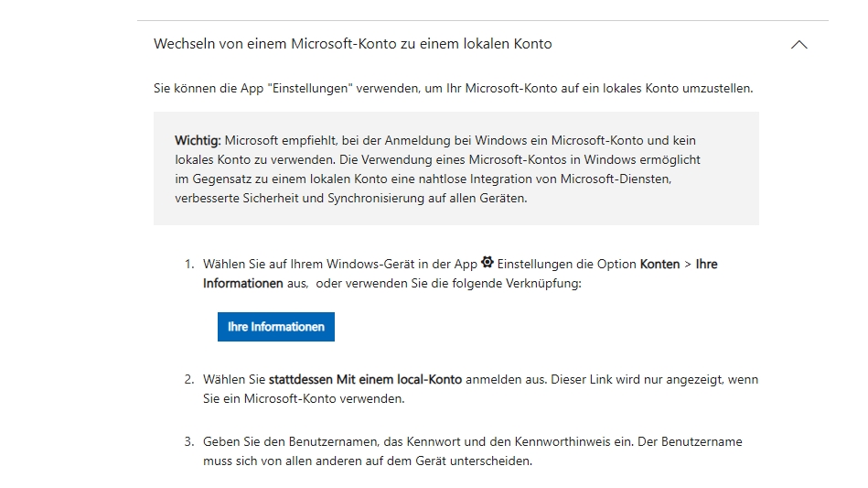Screen dimensions: 868x488
Task: Click bold text stattdessen Mit einem local-Konto
Action: point(365,379)
